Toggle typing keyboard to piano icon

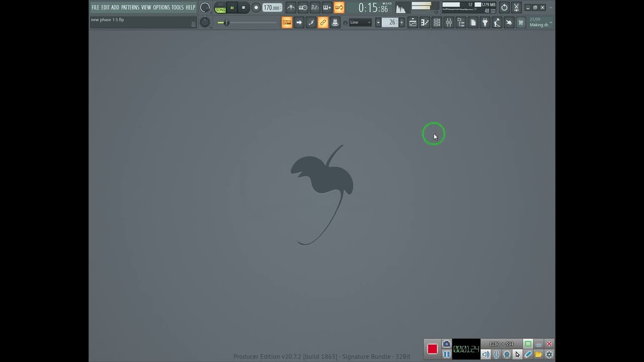pos(287,23)
